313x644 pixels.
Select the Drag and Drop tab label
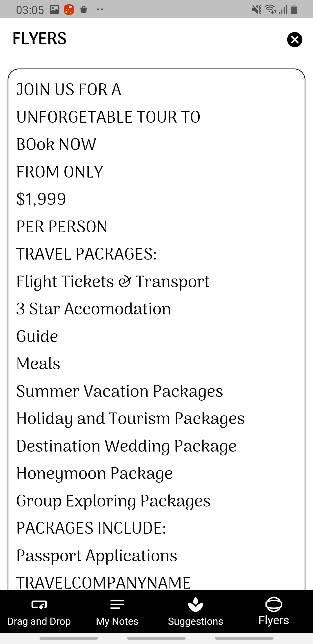39,621
